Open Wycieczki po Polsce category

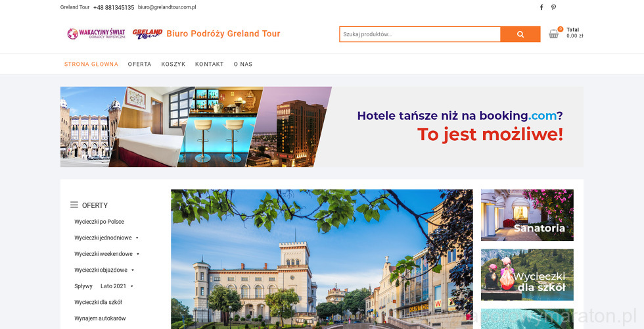click(99, 222)
